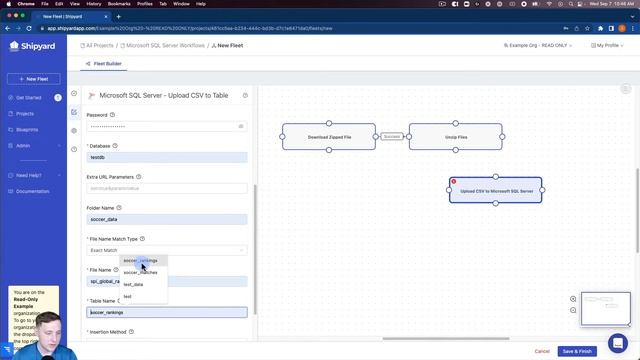Open the chat support bubble
The width and height of the screenshot is (640, 360).
coord(618,343)
